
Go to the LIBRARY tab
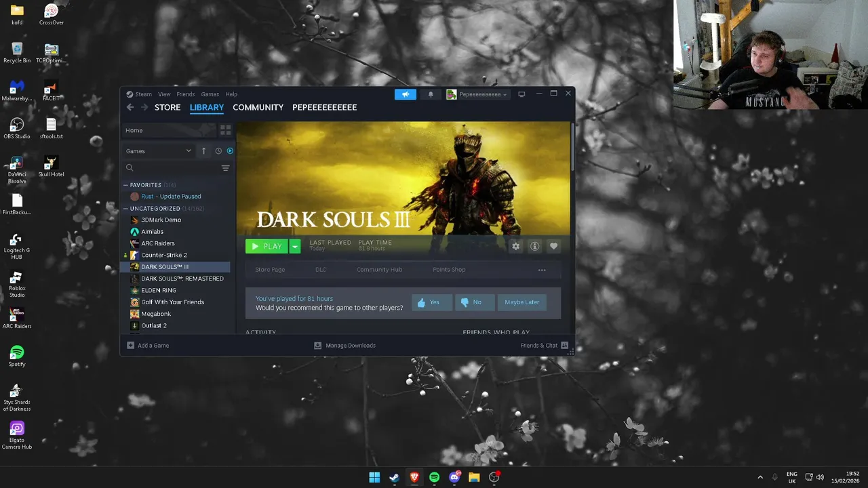click(207, 107)
